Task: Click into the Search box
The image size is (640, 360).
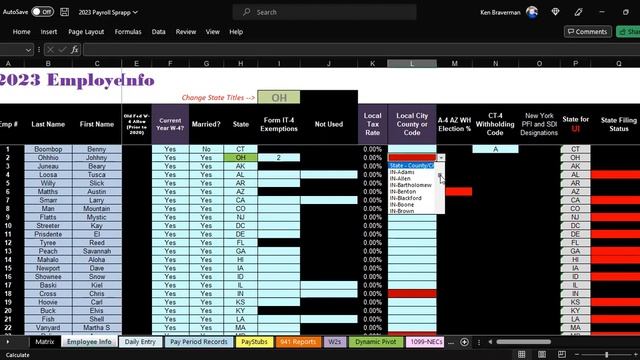Action: (x=324, y=12)
